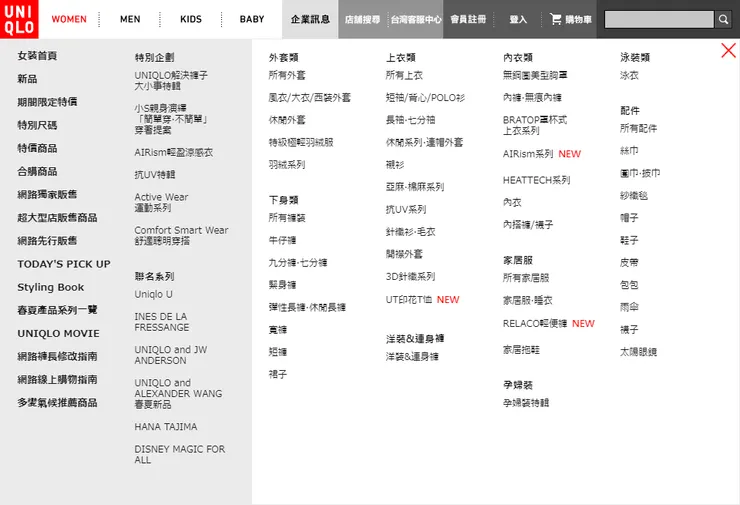Open 合購商品 link

(x=37, y=171)
